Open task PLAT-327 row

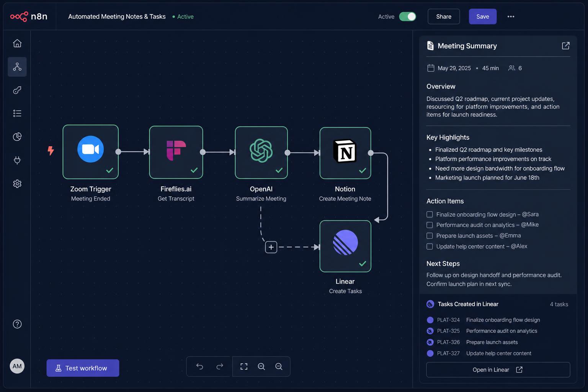498,353
